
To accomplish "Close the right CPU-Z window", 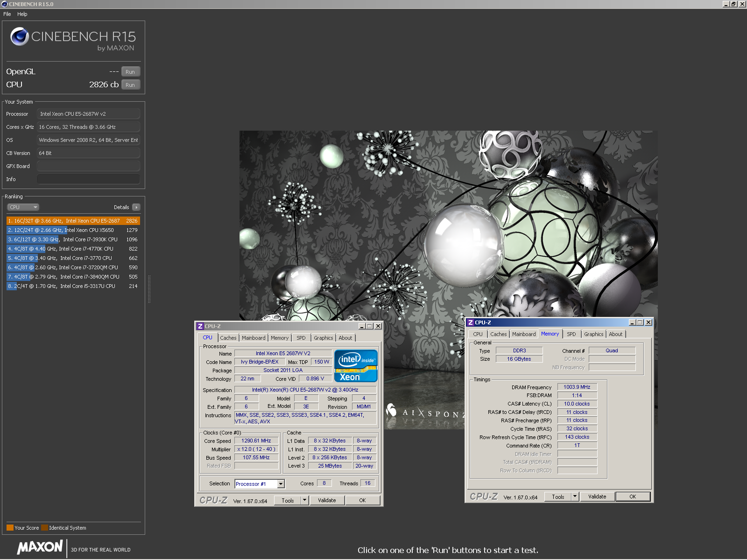I will point(648,322).
